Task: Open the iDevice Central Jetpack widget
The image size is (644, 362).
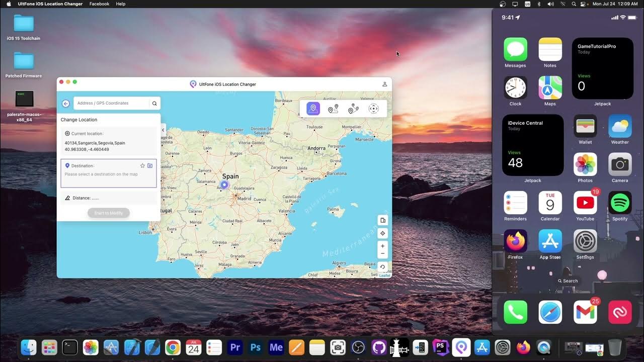Action: coord(532,145)
